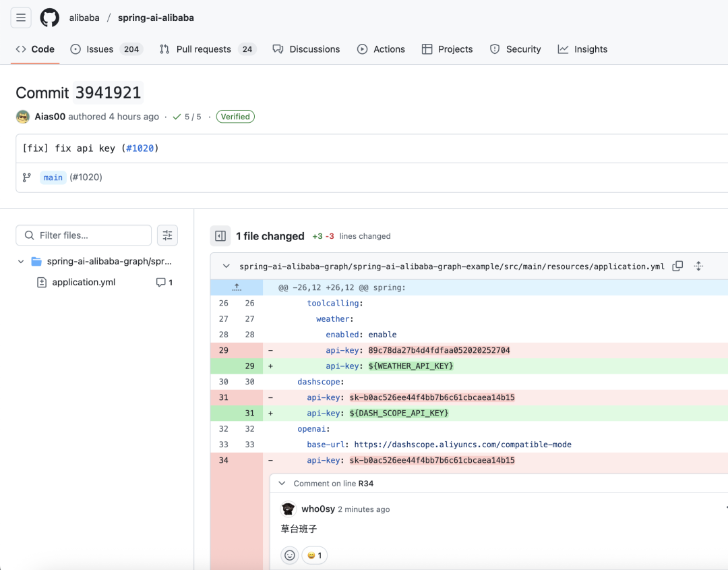Open the Projects tab

click(x=447, y=49)
